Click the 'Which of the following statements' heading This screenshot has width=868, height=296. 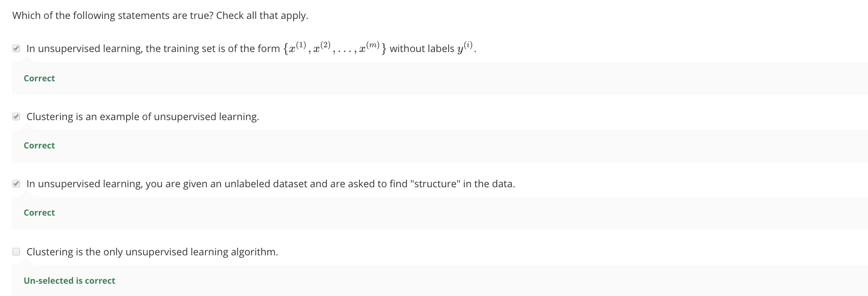(113, 16)
